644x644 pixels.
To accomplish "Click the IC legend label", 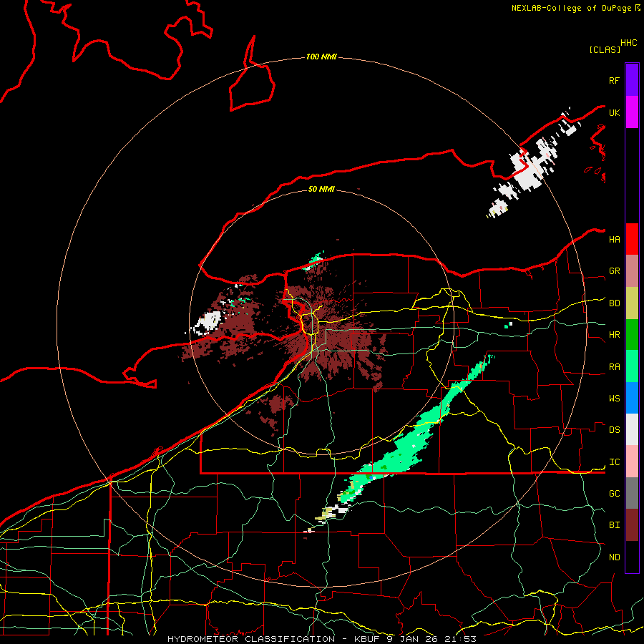I will [x=614, y=462].
